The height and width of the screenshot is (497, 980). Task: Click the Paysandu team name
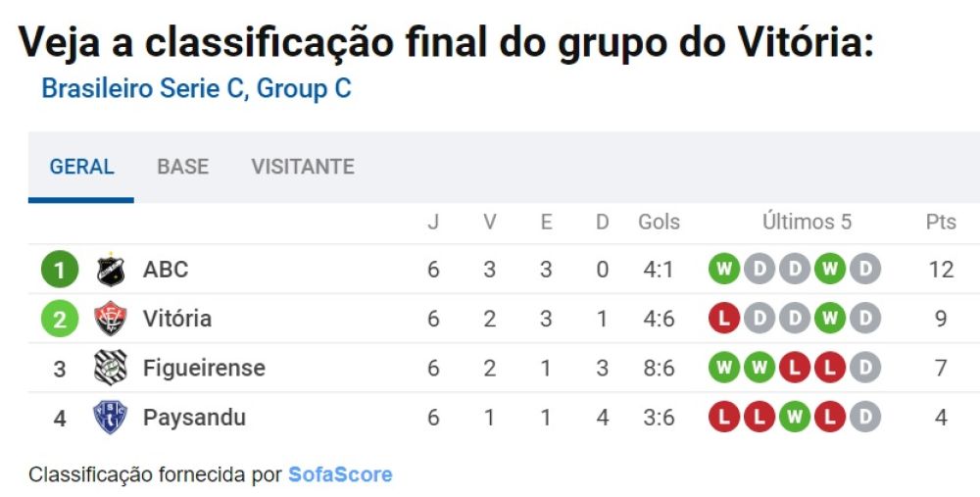click(x=194, y=418)
